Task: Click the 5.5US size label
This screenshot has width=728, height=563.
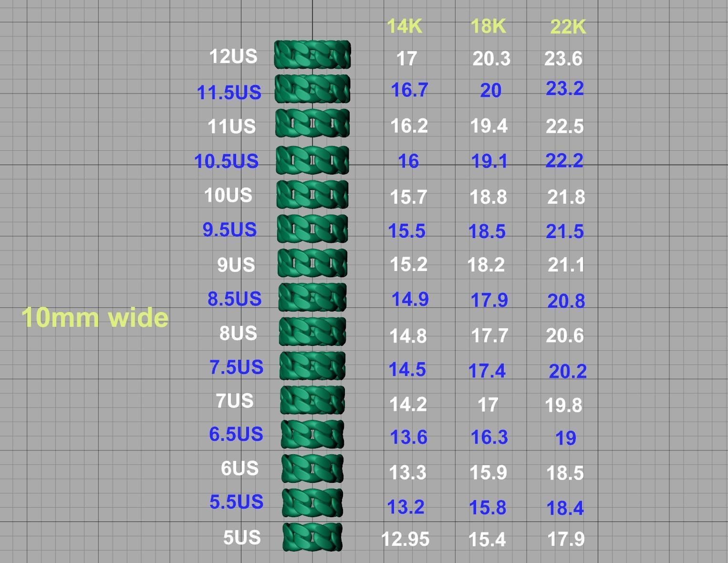Action: (x=236, y=502)
